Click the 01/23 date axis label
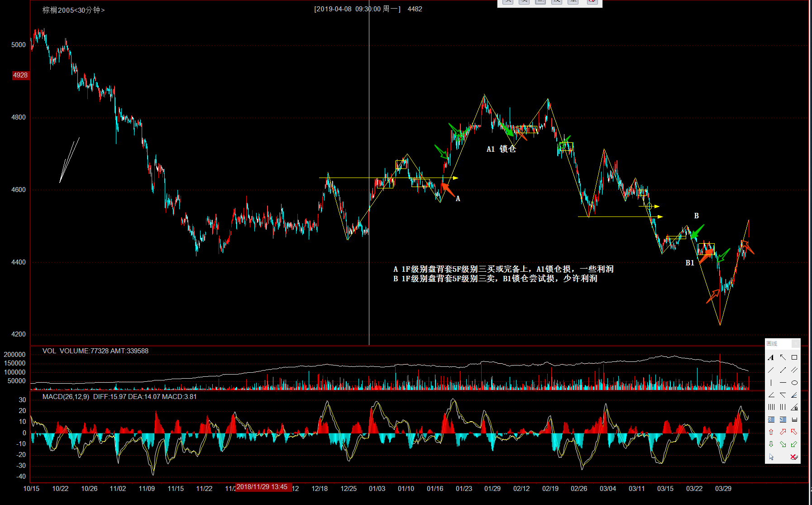The image size is (812, 505). [464, 489]
